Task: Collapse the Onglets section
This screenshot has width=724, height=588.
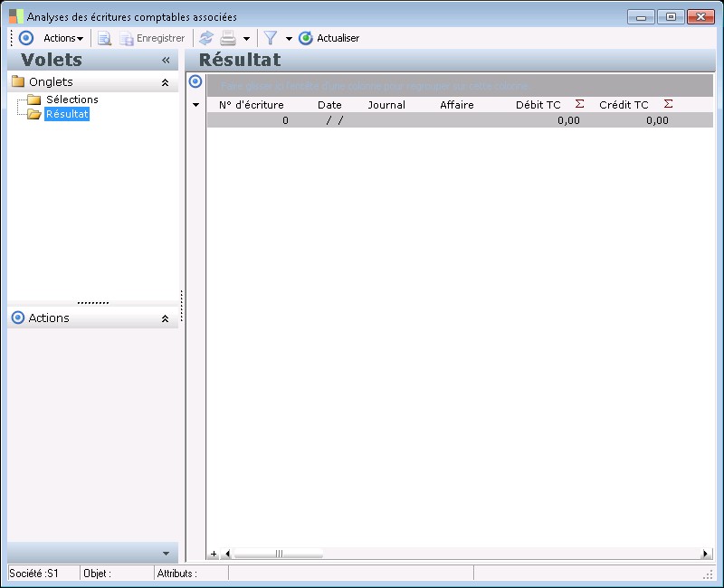Action: tap(165, 82)
